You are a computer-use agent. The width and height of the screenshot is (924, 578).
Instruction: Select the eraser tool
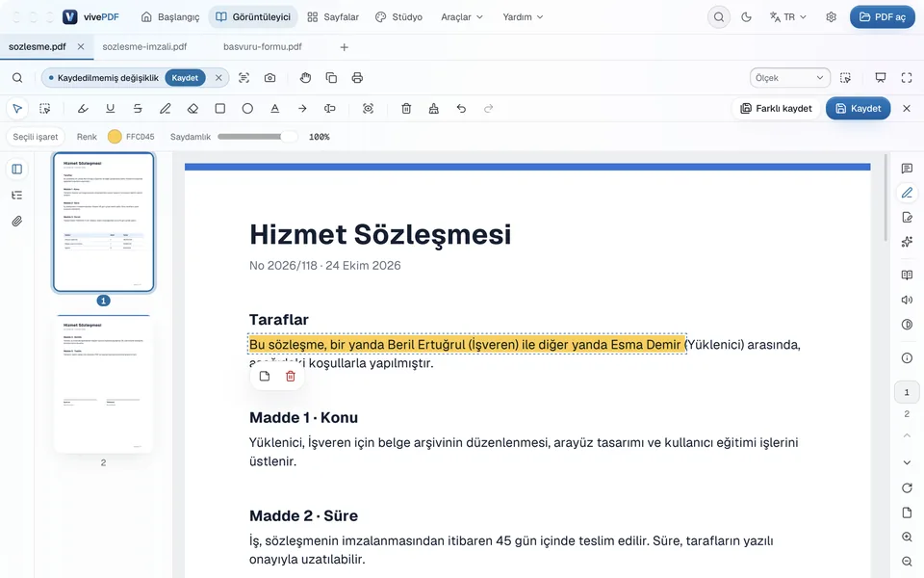[x=192, y=109]
